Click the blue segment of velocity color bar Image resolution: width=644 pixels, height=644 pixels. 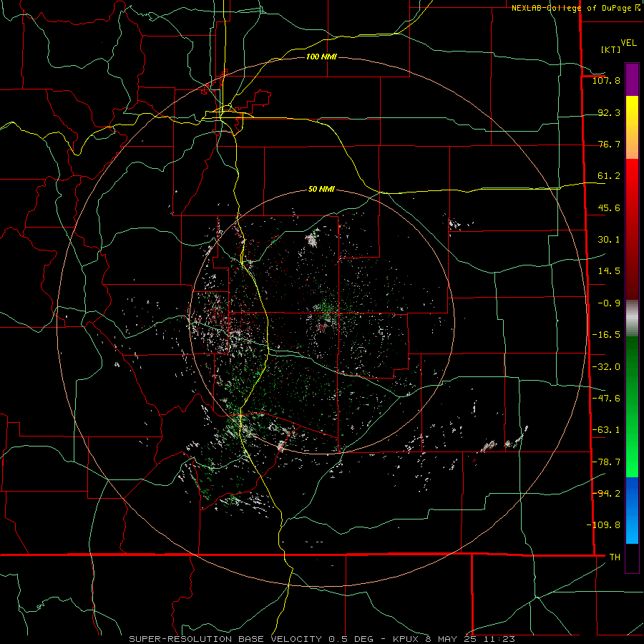632,510
